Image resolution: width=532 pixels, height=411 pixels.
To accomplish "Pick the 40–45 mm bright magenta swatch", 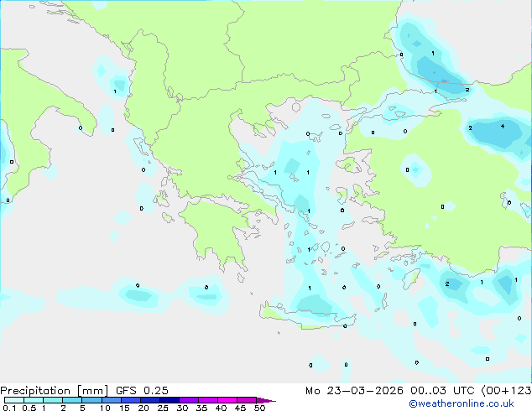I will click(x=227, y=400).
